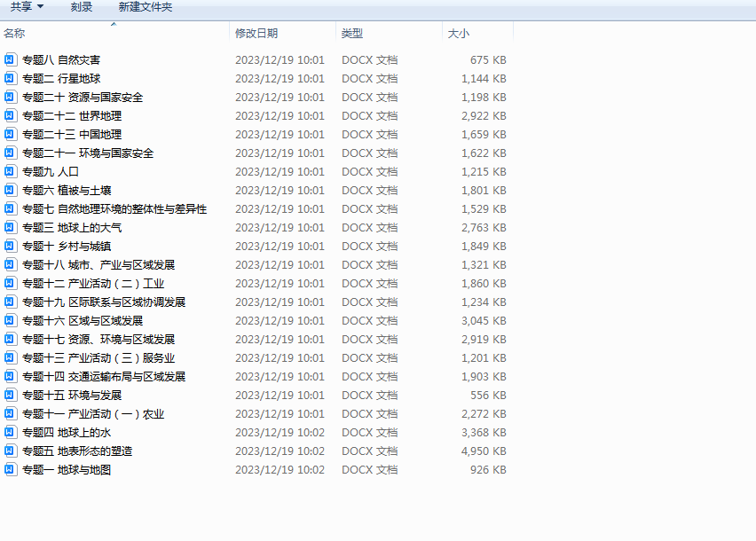This screenshot has width=756, height=541.
Task: Click the 556 KB size value
Action: pos(488,395)
